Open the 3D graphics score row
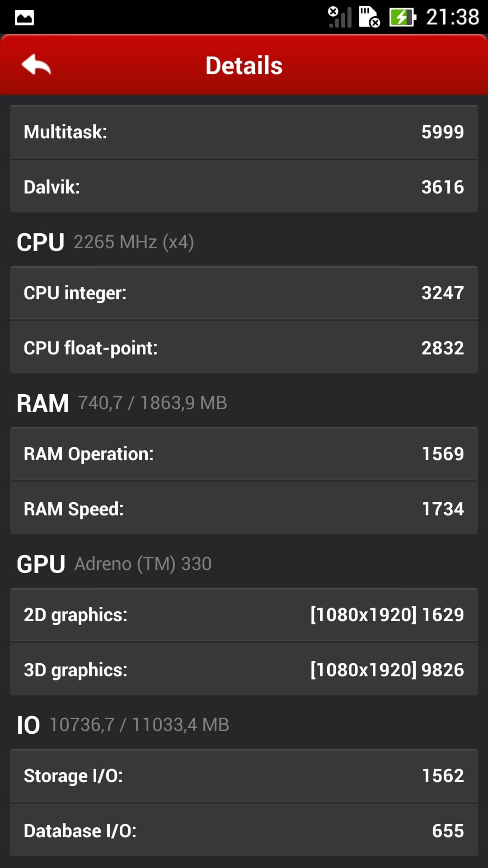The width and height of the screenshot is (488, 868). 244,670
